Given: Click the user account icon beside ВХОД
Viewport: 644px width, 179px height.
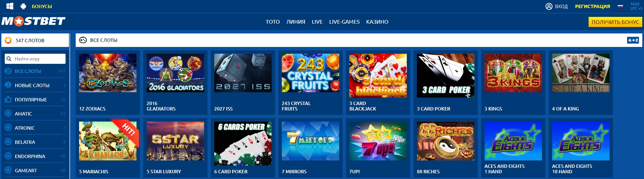Looking at the screenshot, I should coord(549,6).
